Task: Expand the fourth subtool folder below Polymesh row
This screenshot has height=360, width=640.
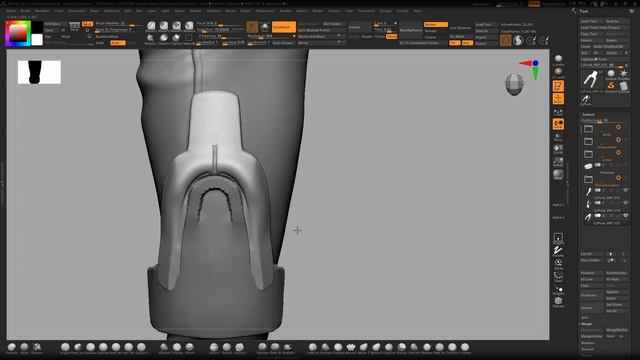Action: click(588, 179)
